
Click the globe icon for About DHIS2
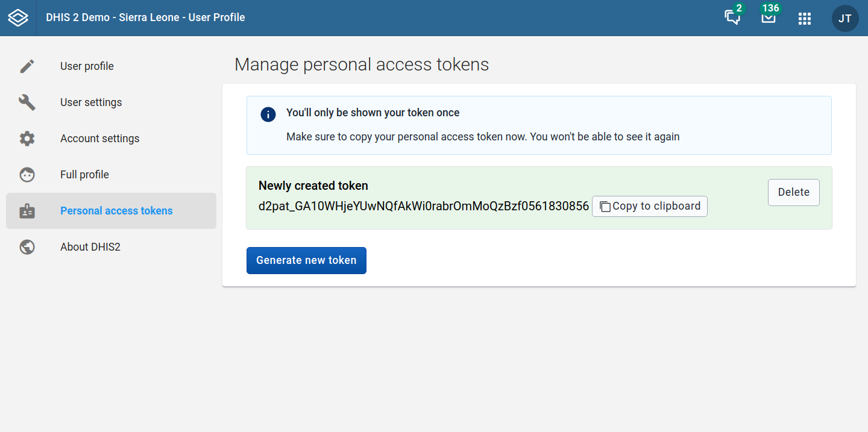[x=27, y=247]
